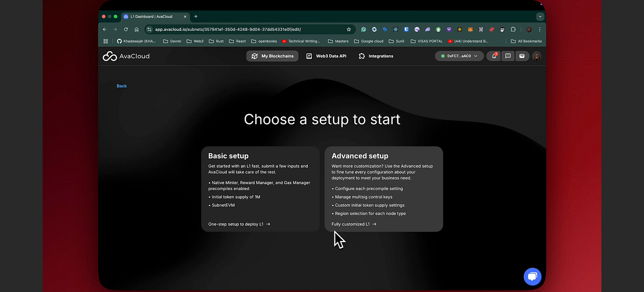Open the Rust bookmark folder
Image resolution: width=644 pixels, height=292 pixels.
pos(216,41)
